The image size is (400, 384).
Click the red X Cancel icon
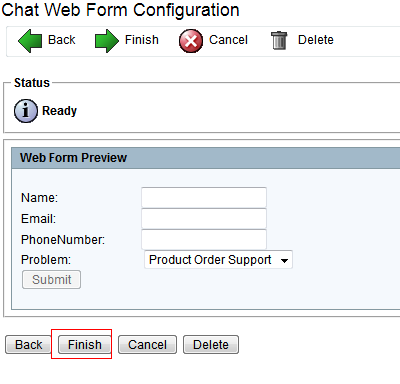191,41
